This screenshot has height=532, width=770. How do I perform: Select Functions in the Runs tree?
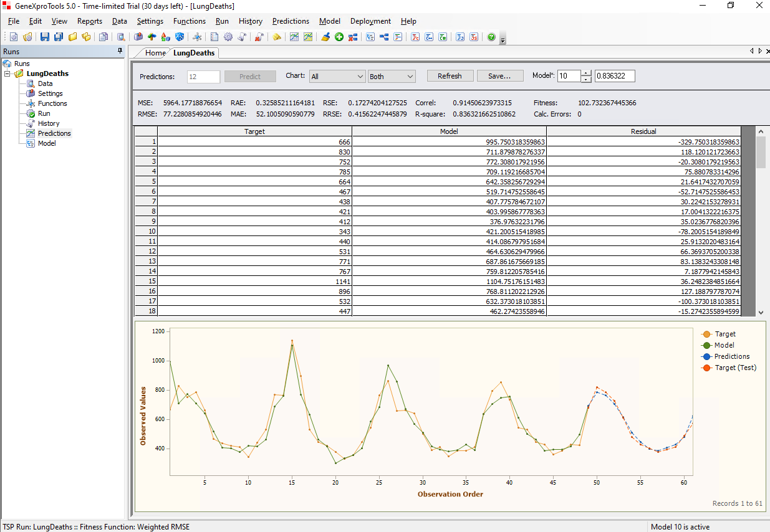(52, 103)
